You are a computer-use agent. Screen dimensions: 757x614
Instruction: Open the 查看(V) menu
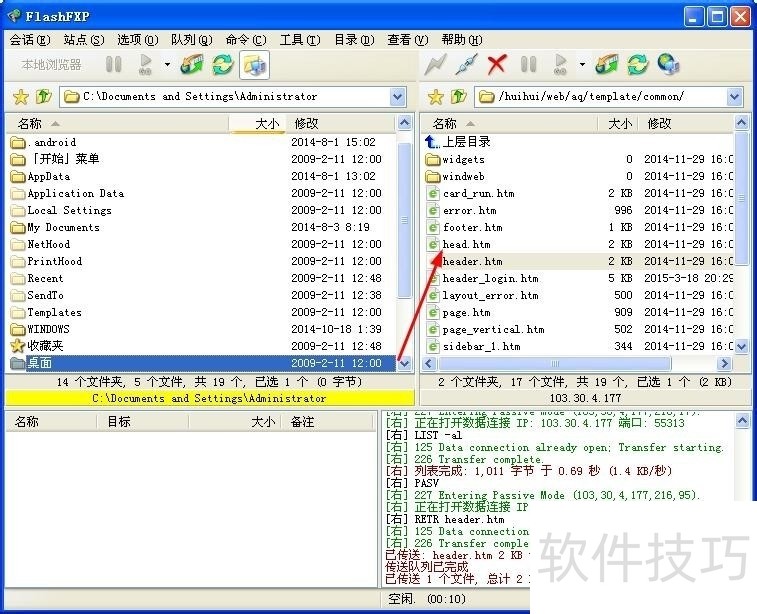408,40
